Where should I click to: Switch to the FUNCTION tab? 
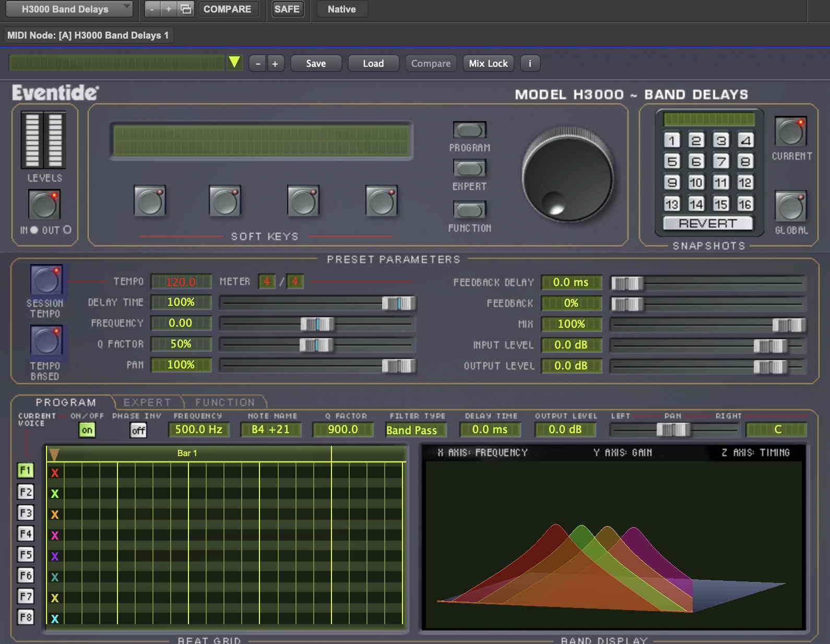[225, 402]
